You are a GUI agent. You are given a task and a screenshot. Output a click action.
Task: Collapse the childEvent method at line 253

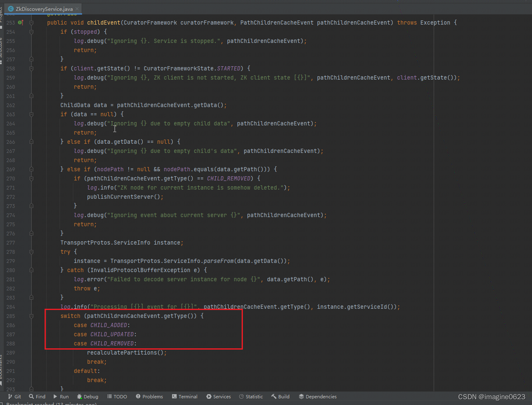pyautogui.click(x=31, y=22)
